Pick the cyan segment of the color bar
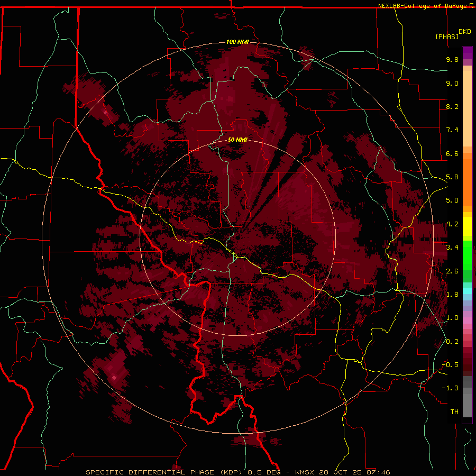This screenshot has width=476, height=476. click(x=467, y=291)
